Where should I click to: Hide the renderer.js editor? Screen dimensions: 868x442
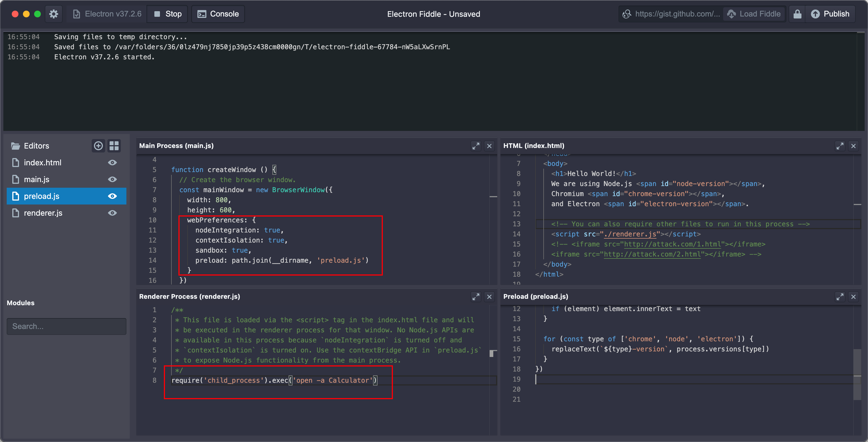pos(112,213)
